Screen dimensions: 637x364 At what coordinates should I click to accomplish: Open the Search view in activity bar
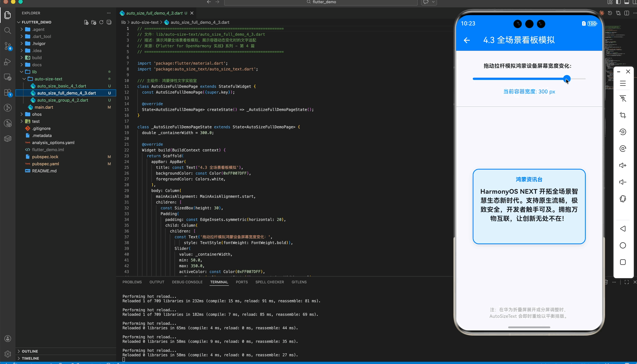[x=8, y=31]
